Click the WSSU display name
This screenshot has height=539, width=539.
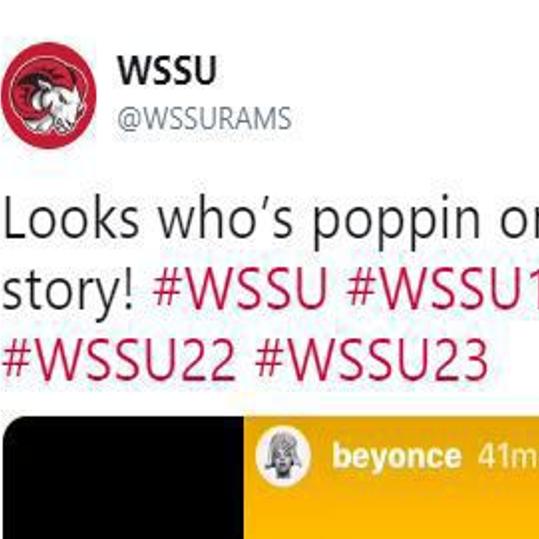tap(167, 70)
